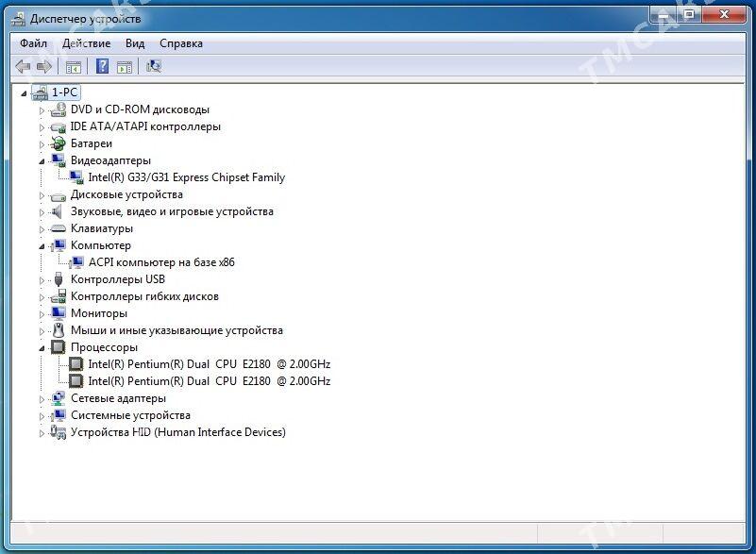Click the Сетевые адаптеры network icon
This screenshot has height=554, width=756.
[x=59, y=398]
